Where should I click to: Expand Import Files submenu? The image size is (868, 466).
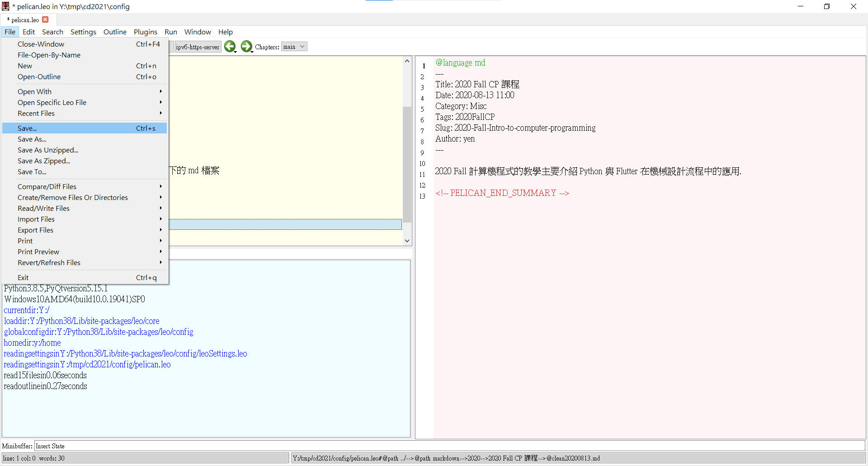[85, 219]
